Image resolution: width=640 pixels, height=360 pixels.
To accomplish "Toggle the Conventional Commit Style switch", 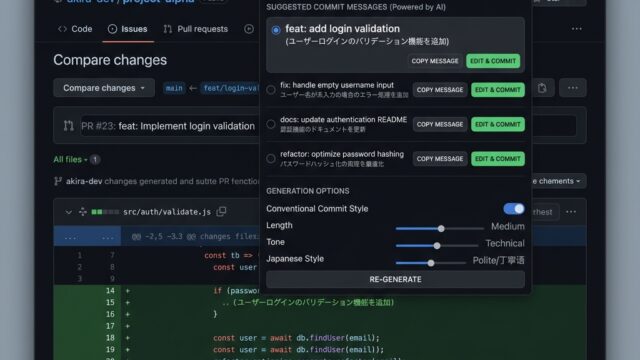I will [514, 209].
